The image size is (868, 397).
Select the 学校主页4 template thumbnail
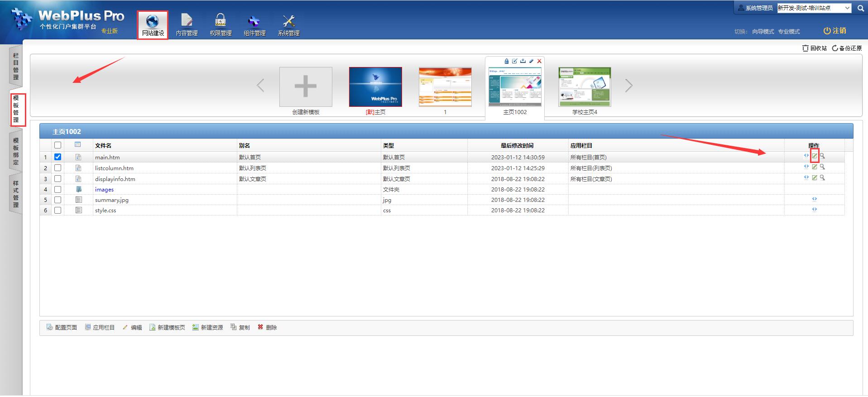585,87
